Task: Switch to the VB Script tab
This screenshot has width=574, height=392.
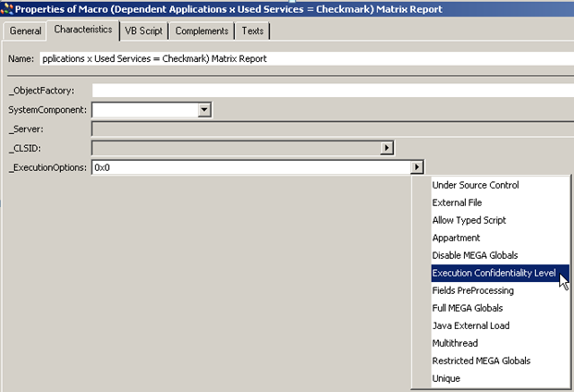Action: point(144,31)
